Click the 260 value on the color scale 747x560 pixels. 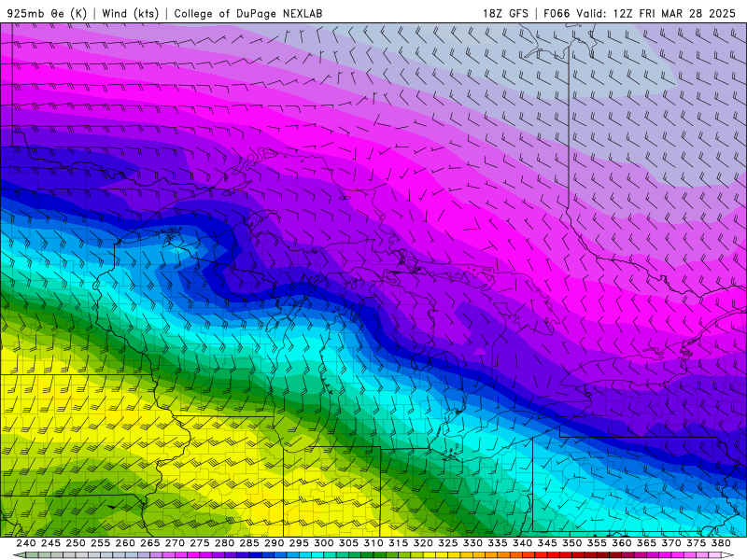click(x=125, y=543)
